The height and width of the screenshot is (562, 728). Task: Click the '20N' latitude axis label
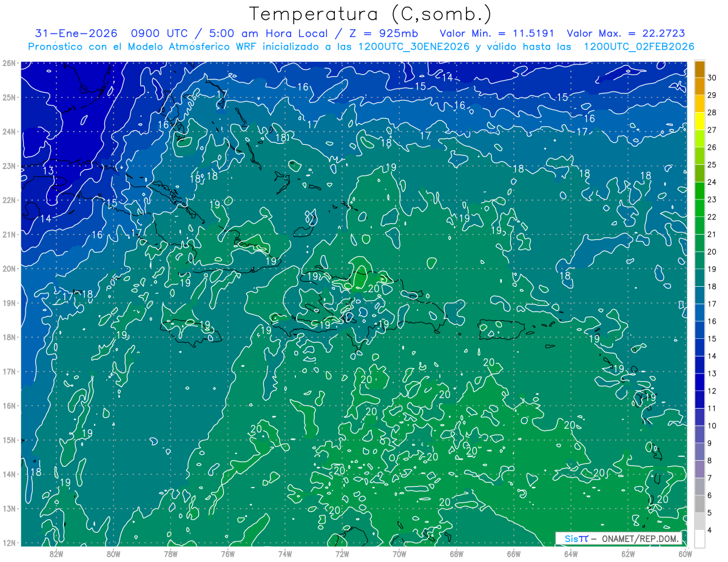[9, 269]
